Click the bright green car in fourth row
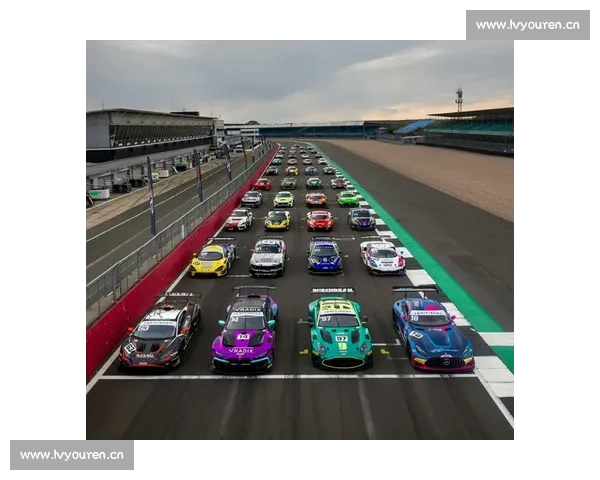Viewport: 600px width, 480px height. click(347, 198)
